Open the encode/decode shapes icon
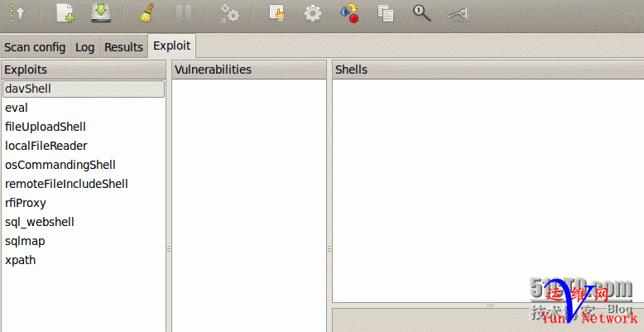The height and width of the screenshot is (332, 644). click(x=349, y=13)
